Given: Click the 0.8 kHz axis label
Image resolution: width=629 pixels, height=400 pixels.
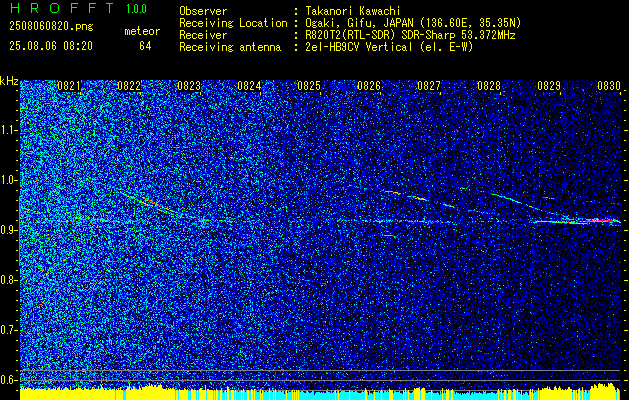Looking at the screenshot, I should pyautogui.click(x=9, y=280).
